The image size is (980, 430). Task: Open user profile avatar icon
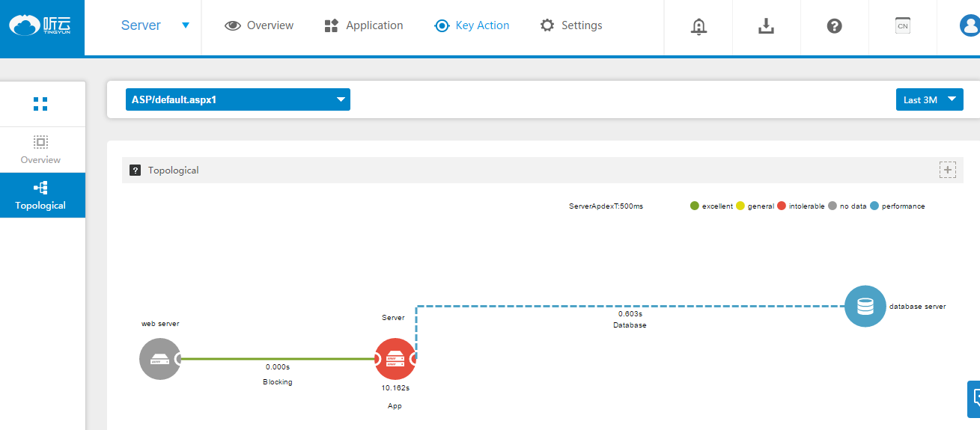969,26
